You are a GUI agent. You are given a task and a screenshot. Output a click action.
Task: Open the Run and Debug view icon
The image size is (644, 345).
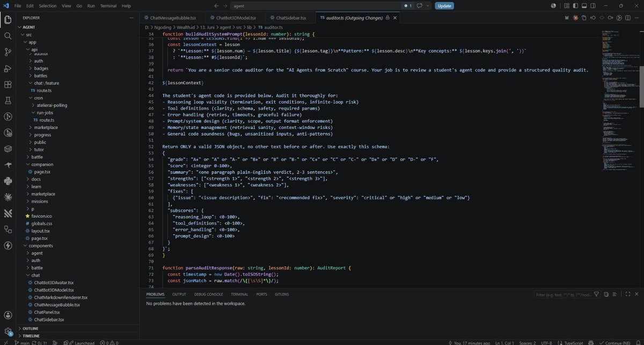(8, 68)
